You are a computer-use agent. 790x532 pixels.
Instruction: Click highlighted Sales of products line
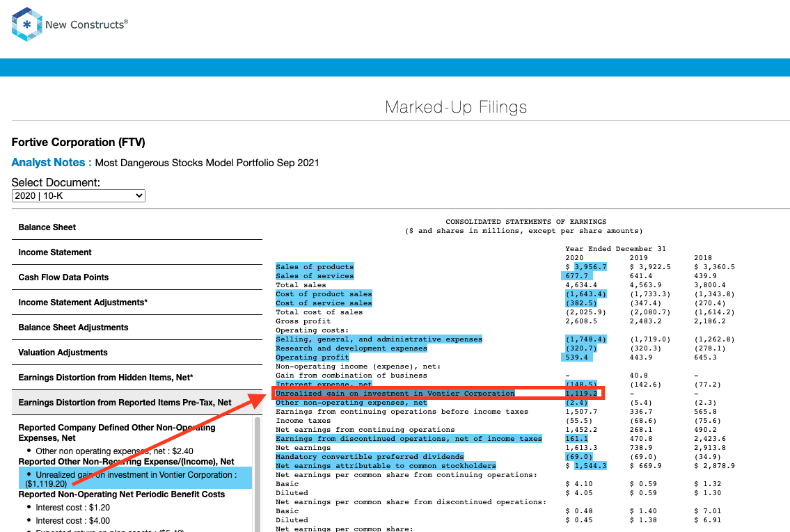click(315, 267)
